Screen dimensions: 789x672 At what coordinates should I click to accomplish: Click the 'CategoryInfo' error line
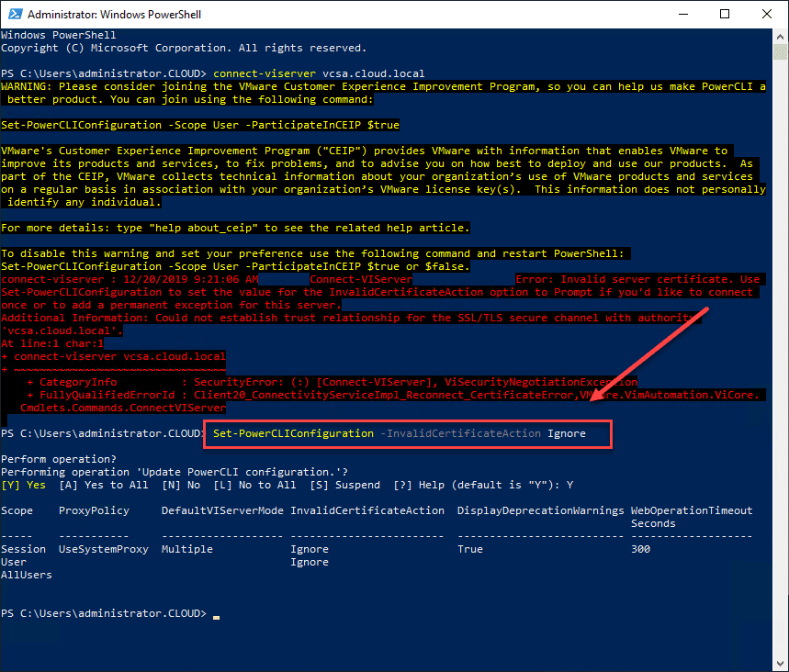(x=333, y=382)
